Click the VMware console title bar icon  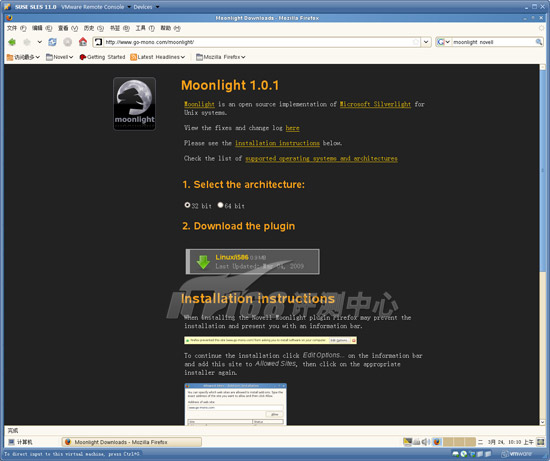[x=7, y=7]
